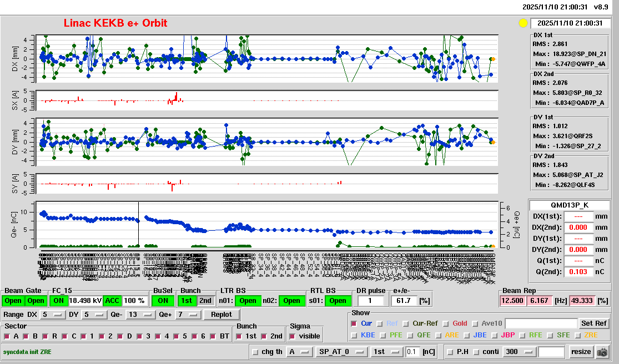This screenshot has width=619, height=364.
Task: Click the LTR BS n01 Open indicator
Action: [x=248, y=301]
